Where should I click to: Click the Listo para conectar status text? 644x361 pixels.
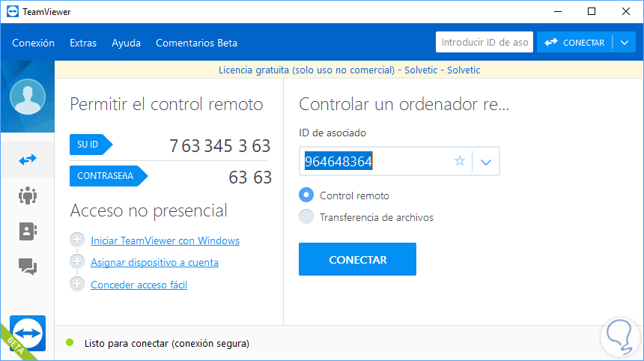(167, 343)
